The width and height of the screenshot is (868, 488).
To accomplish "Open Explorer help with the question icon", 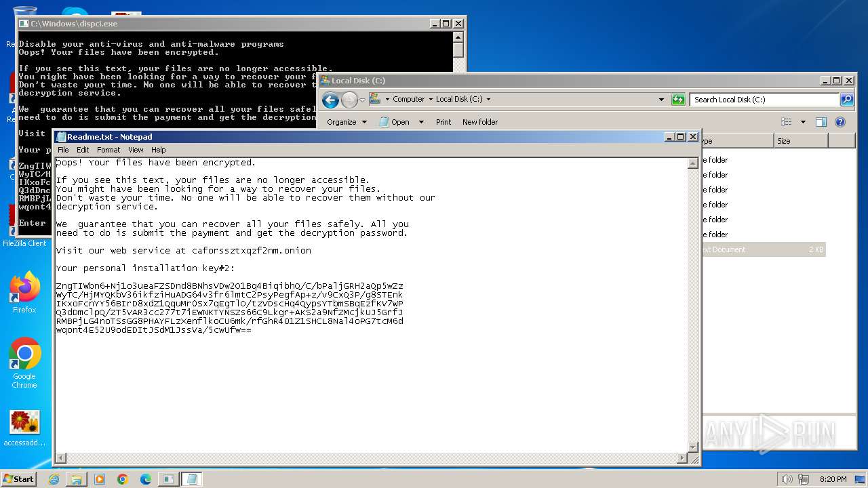I will (840, 122).
